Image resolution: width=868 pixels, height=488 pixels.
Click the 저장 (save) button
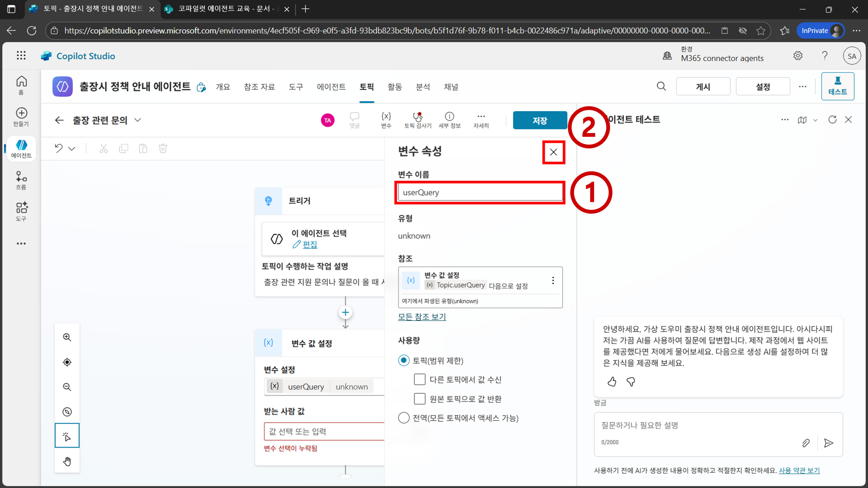tap(539, 120)
